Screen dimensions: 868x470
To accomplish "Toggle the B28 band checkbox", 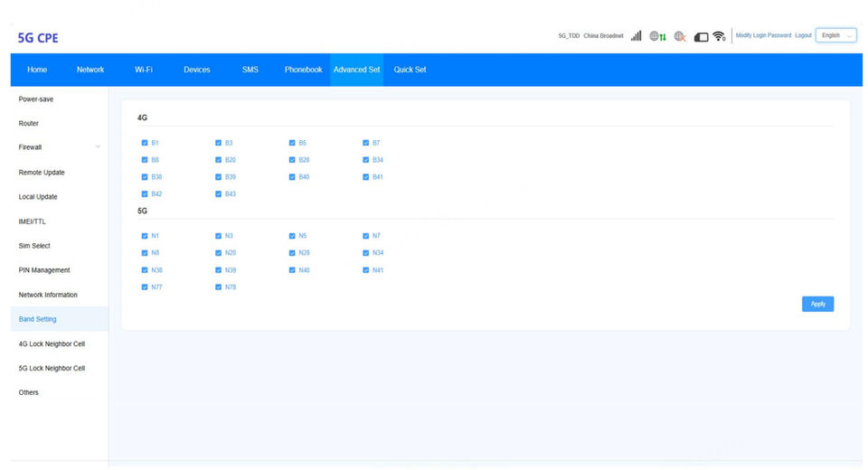I will 292,160.
